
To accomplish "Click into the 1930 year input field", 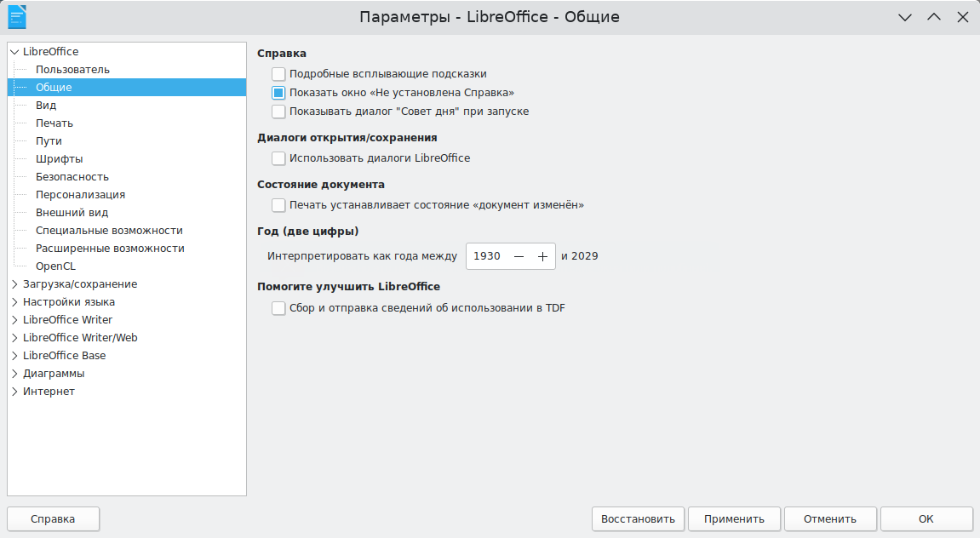I will (488, 256).
